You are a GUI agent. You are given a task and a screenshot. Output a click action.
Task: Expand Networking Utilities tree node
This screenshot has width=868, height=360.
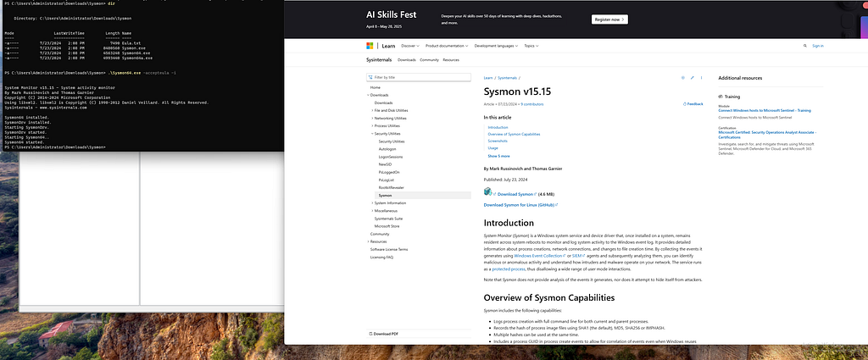point(373,119)
